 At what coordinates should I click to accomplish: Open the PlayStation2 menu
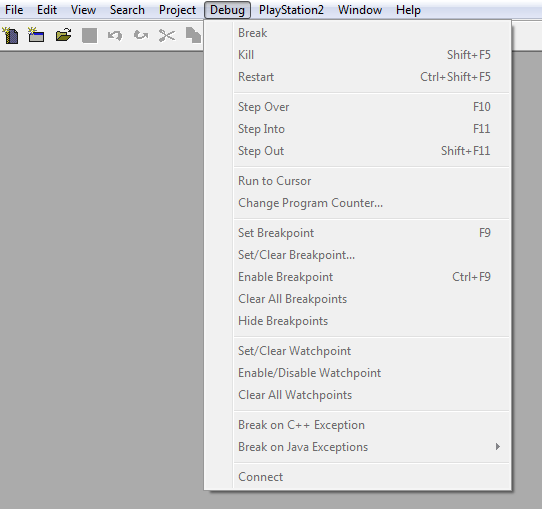[291, 10]
